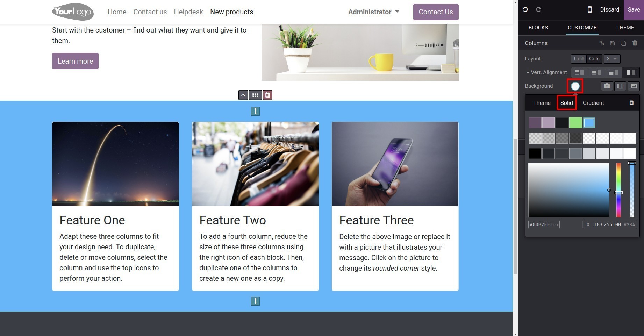Viewport: 644px width, 336px height.
Task: Click the background video film icon
Action: (620, 86)
